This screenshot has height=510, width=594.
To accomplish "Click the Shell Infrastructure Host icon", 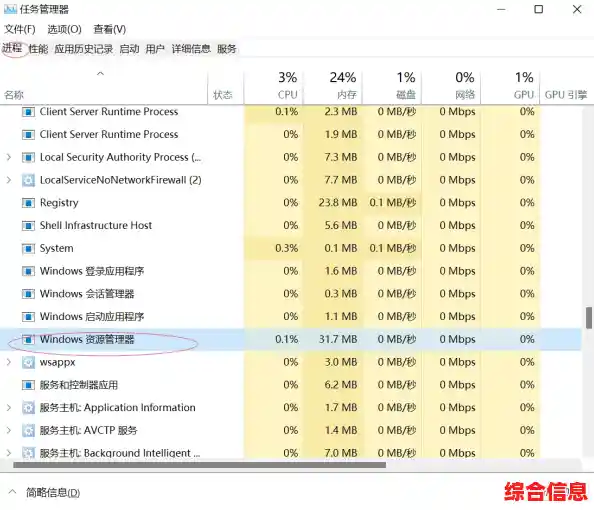I will [28, 225].
